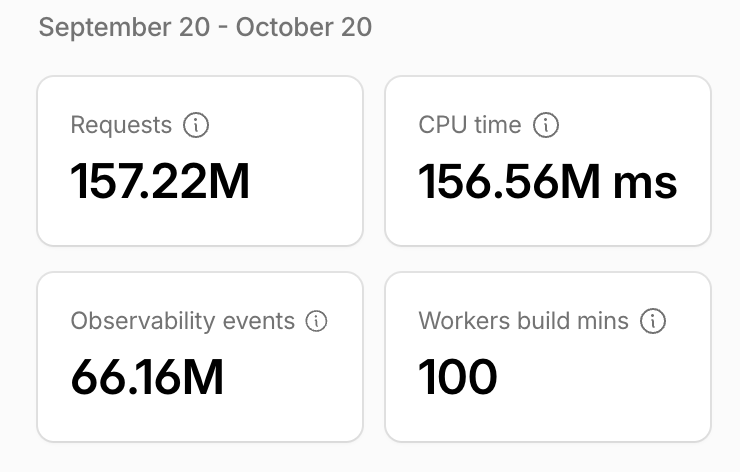The image size is (740, 472).
Task: Click the 66.16M observability events value
Action: tap(147, 377)
